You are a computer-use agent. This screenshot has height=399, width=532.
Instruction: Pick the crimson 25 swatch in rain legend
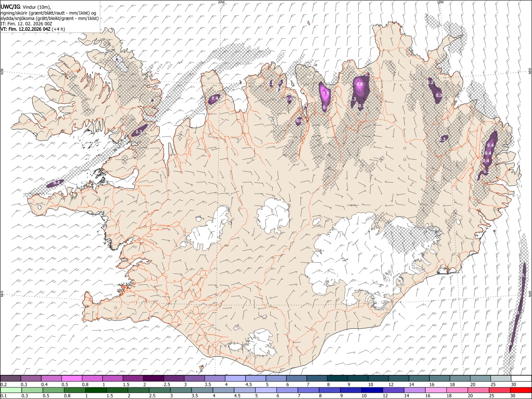click(499, 390)
